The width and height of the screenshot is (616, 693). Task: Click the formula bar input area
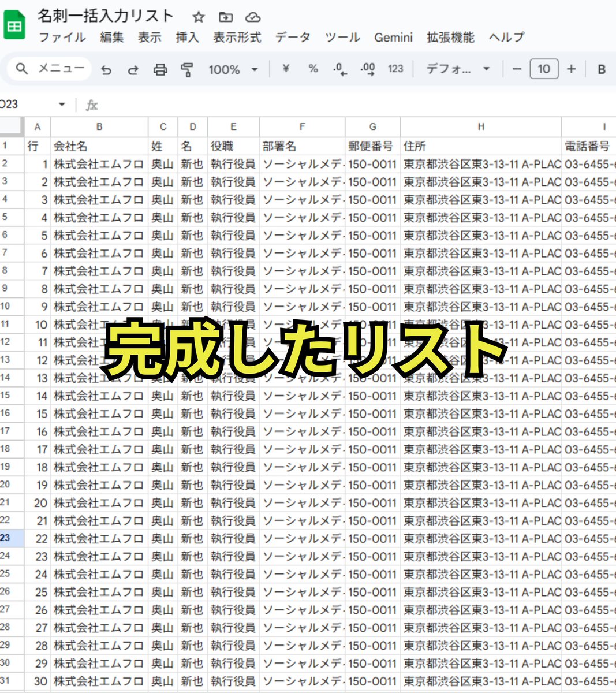coord(358,105)
